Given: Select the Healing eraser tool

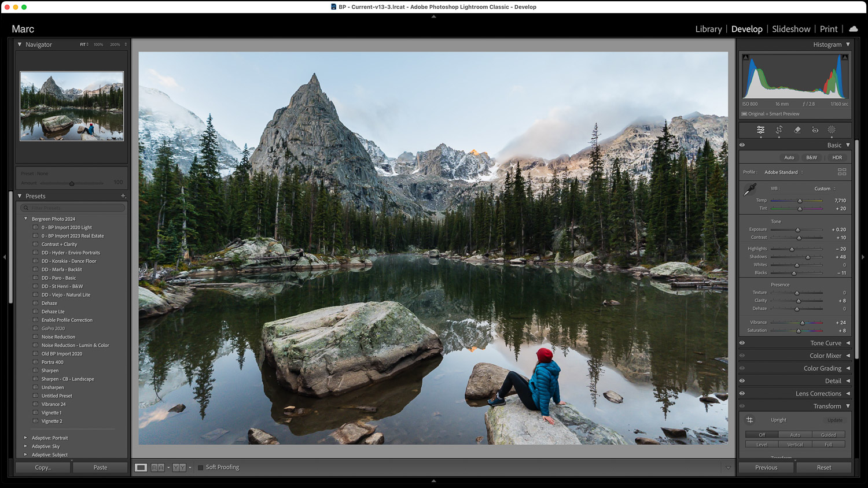Looking at the screenshot, I should tap(797, 130).
